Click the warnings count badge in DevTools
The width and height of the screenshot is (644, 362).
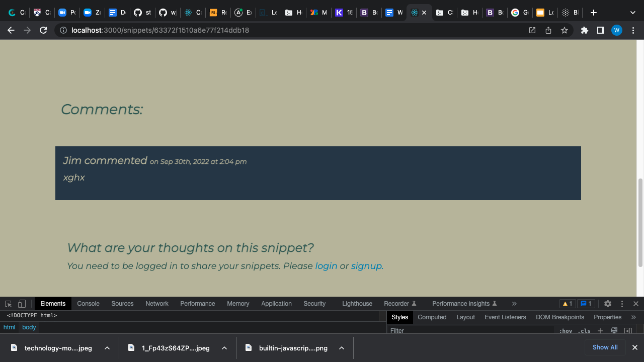click(567, 304)
